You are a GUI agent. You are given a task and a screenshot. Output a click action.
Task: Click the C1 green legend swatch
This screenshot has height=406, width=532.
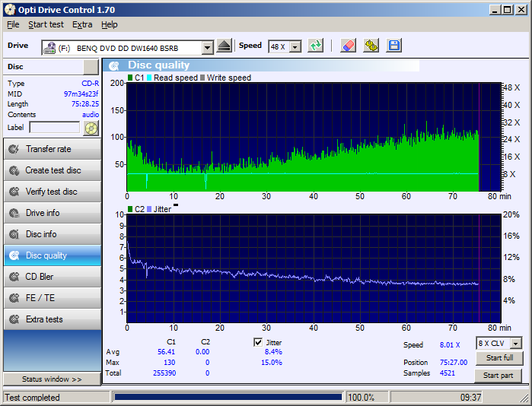click(130, 78)
